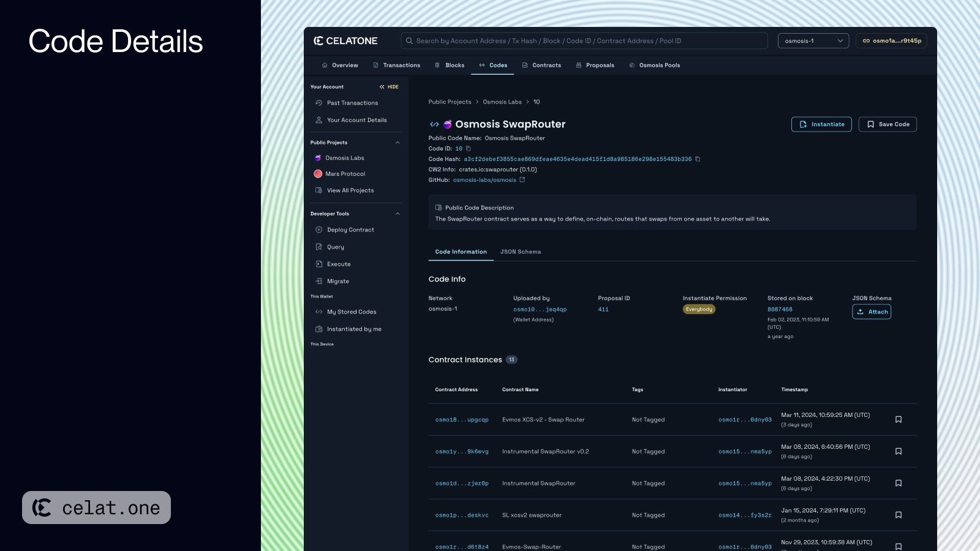This screenshot has width=980, height=551.
Task: Collapse the Developer Tools section
Action: 398,214
